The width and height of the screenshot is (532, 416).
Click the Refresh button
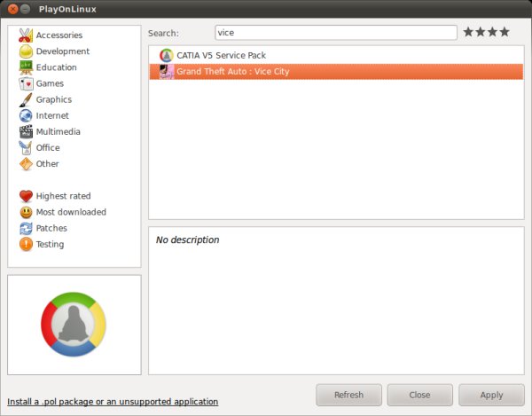(348, 395)
